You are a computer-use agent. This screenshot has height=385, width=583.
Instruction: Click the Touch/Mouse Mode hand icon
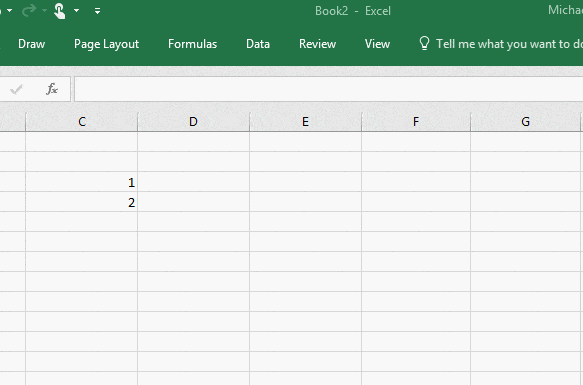click(x=59, y=11)
